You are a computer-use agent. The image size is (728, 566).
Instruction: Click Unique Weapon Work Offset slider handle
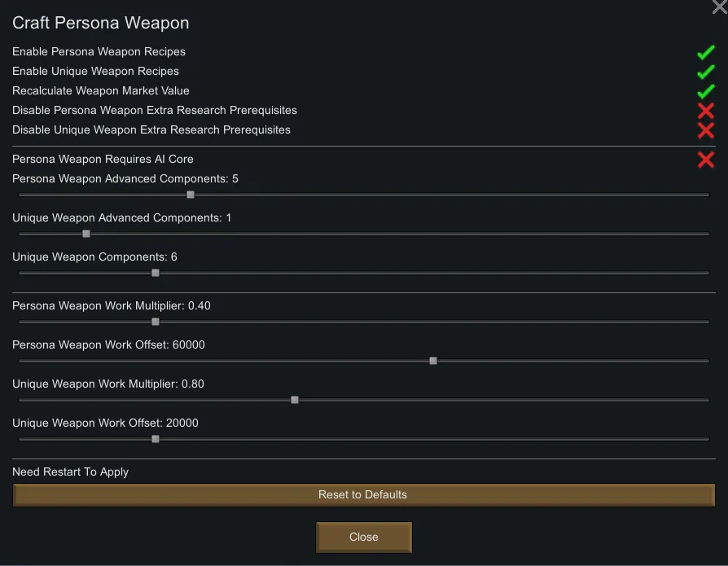coord(156,439)
